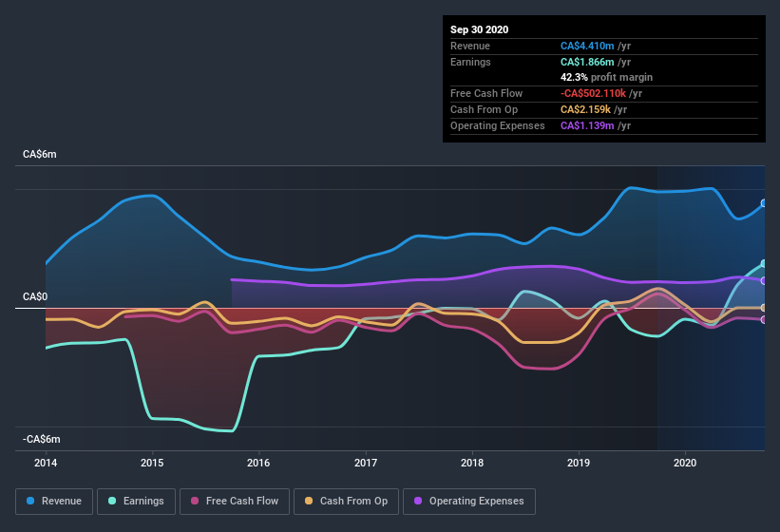Viewport: 780px width, 532px height.
Task: Toggle the Earnings legend button
Action: point(136,502)
